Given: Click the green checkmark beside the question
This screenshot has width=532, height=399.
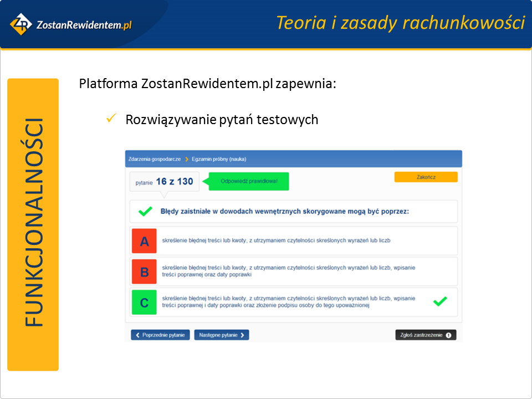Looking at the screenshot, I should [x=145, y=211].
